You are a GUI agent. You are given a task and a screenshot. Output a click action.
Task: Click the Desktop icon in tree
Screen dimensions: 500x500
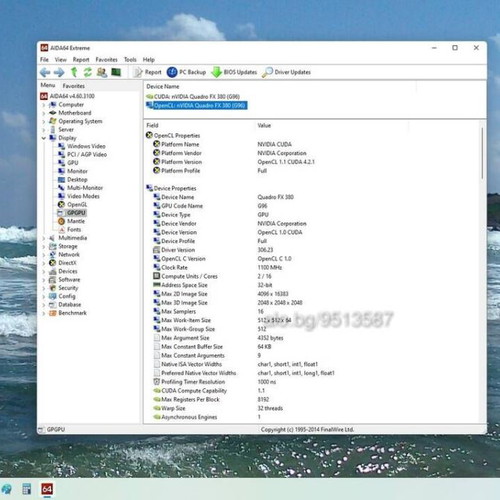coord(61,179)
